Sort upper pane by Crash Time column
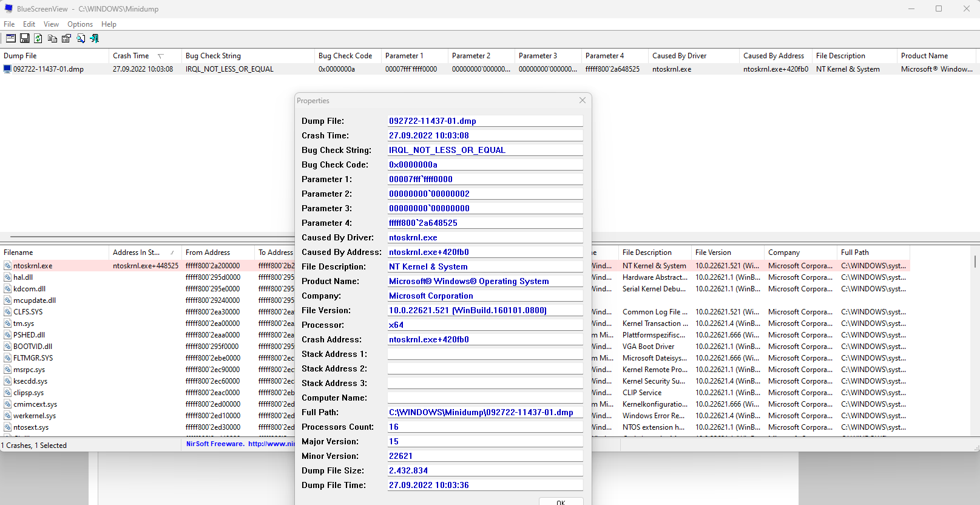 click(145, 56)
